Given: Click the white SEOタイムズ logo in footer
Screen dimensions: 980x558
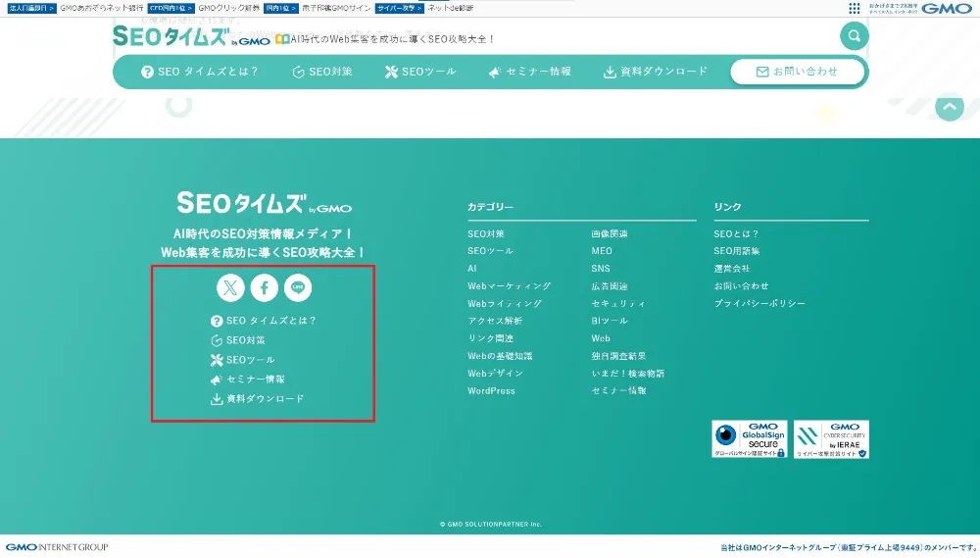Looking at the screenshot, I should [264, 203].
